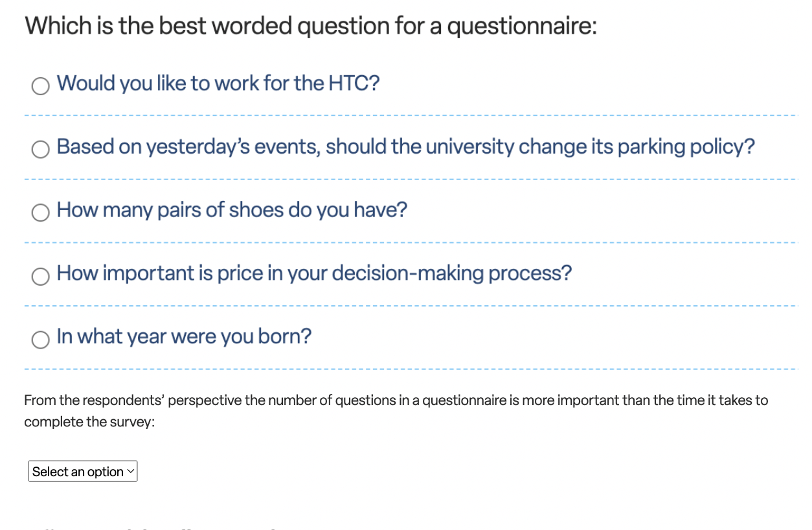This screenshot has width=812, height=530.
Task: Select the radio button beside the university parking policy question
Action: click(x=40, y=148)
